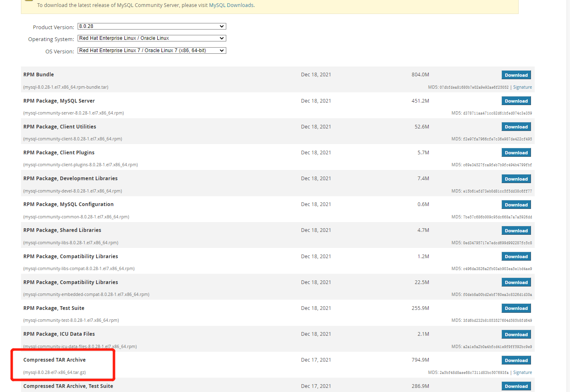Download RPM Package, MySQL Server
Screen dimensions: 570x392
pos(516,101)
